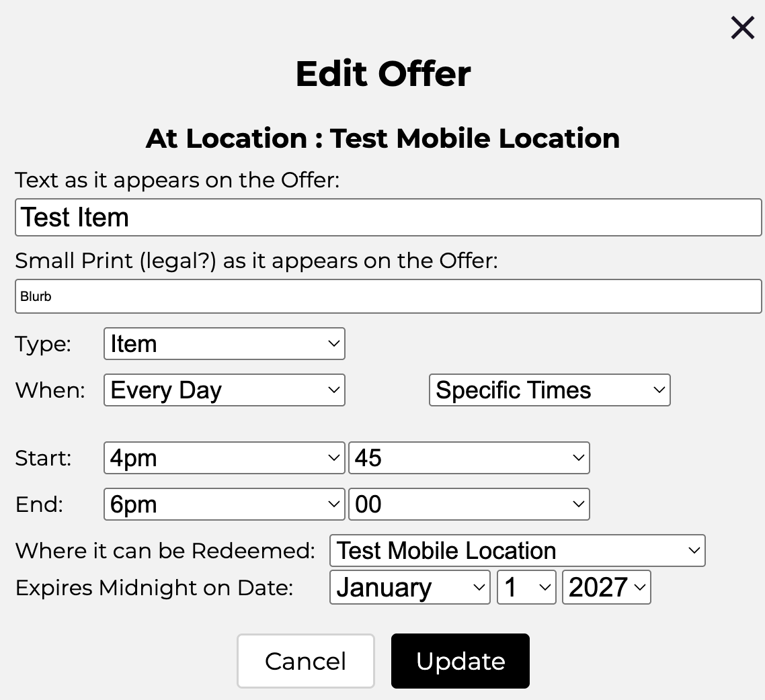Open the End minutes dropdown

469,505
